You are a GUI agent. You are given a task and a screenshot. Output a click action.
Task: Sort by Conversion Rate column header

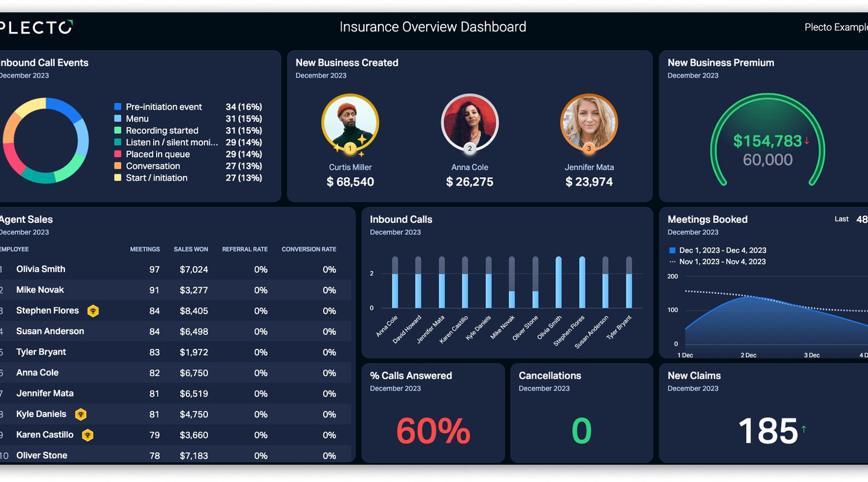(309, 249)
